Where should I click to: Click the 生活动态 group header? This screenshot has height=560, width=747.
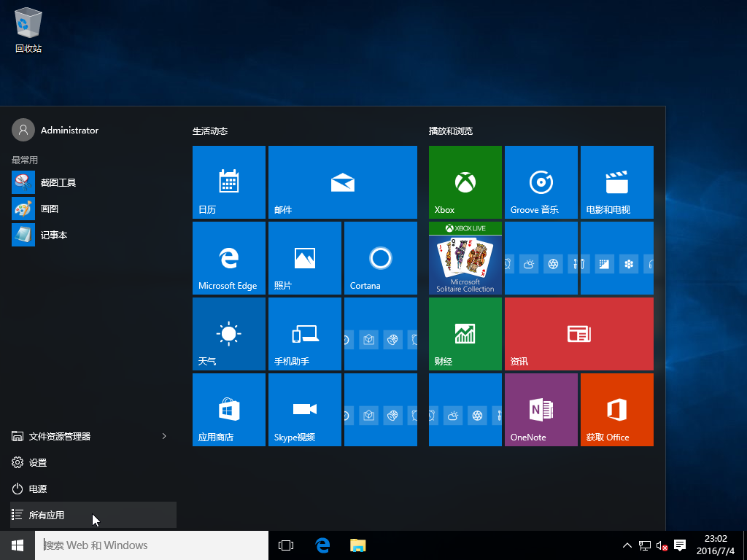point(210,131)
